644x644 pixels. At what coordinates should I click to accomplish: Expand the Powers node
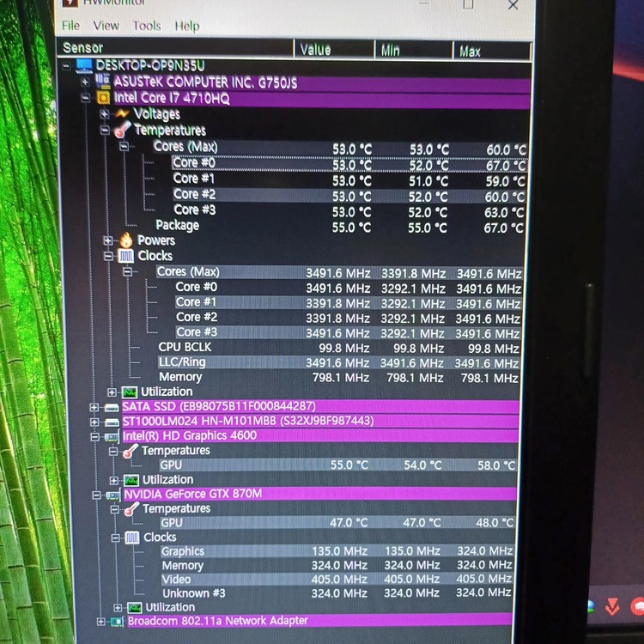(x=107, y=240)
